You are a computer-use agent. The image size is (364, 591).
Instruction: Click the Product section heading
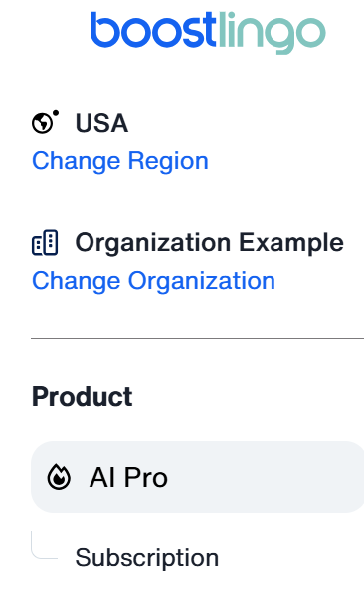[83, 397]
